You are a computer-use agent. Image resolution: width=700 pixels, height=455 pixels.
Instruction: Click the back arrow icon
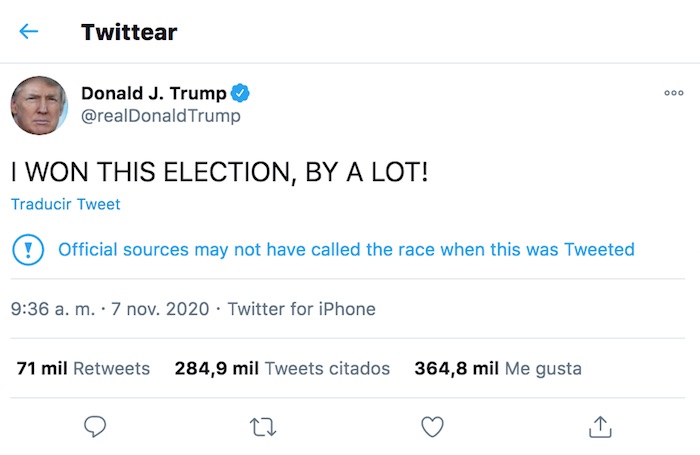[x=28, y=31]
